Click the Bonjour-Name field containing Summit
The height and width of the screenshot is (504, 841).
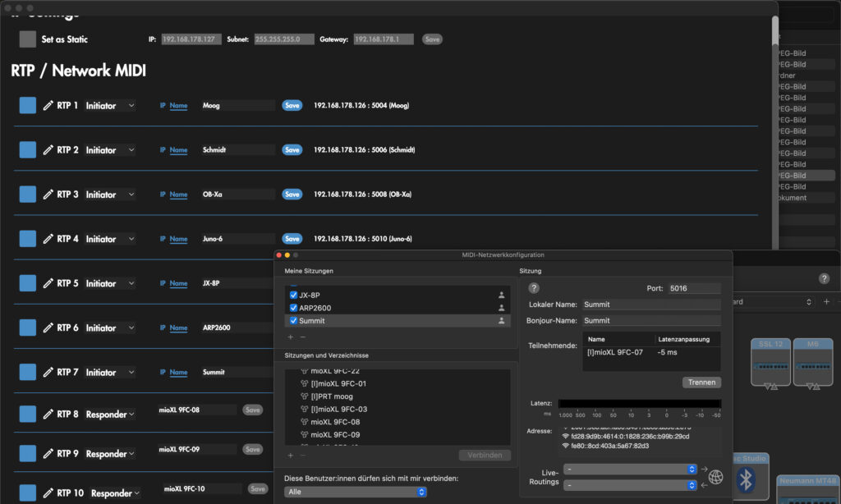coord(651,321)
